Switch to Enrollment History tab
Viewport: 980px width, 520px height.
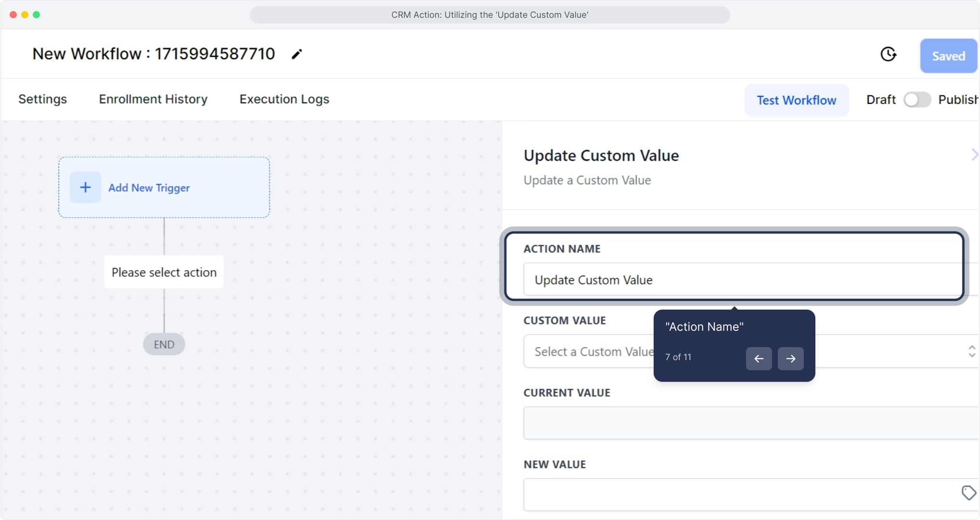[153, 99]
